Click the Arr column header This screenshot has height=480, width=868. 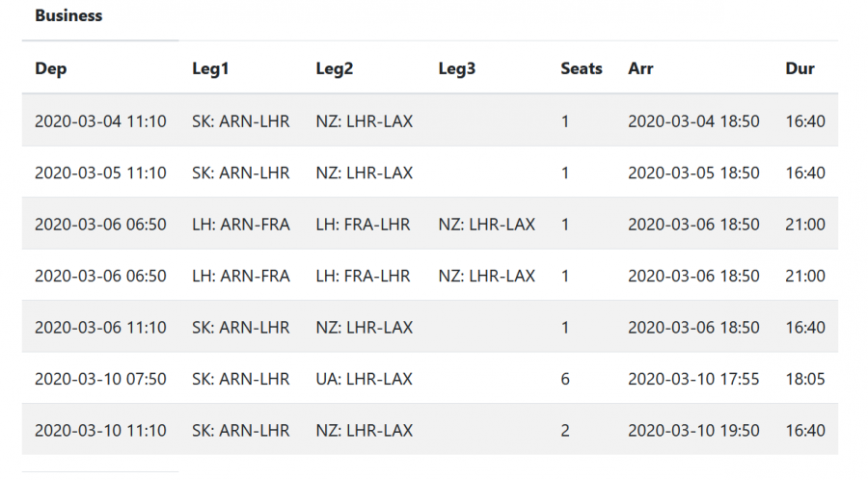[x=640, y=68]
